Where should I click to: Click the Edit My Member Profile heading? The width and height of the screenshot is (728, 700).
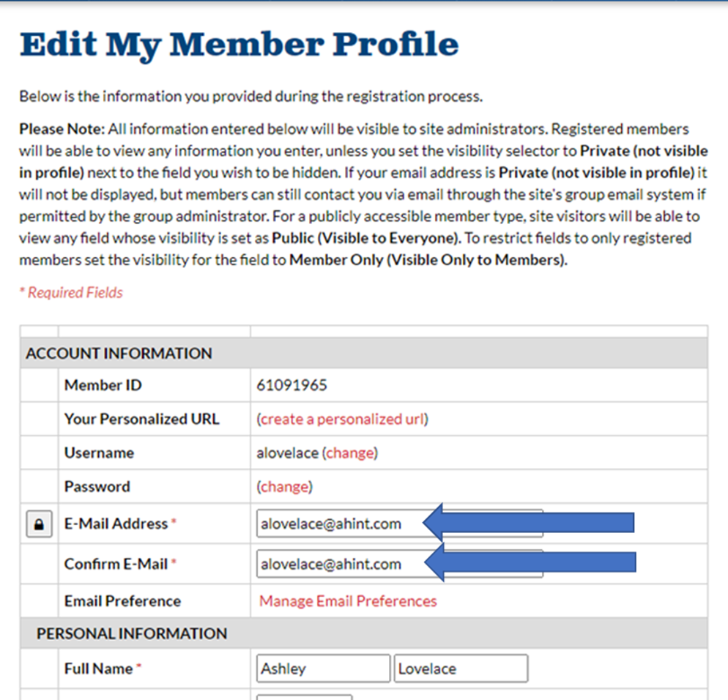[x=239, y=45]
